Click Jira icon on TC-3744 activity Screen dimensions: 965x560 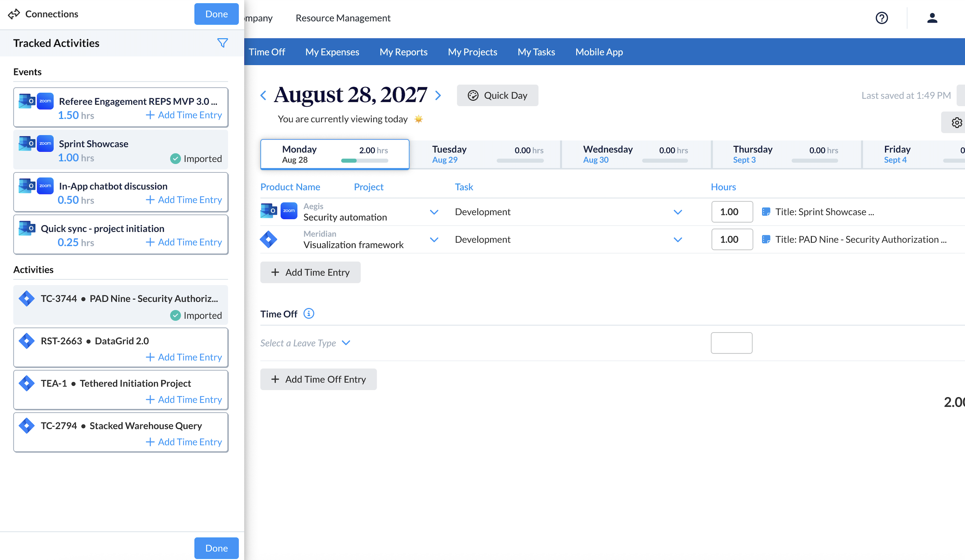[26, 298]
